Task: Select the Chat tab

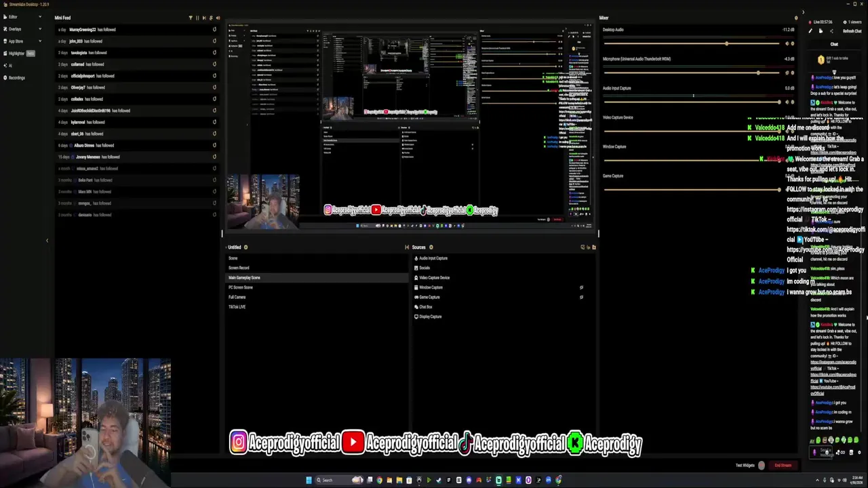Action: pyautogui.click(x=834, y=45)
